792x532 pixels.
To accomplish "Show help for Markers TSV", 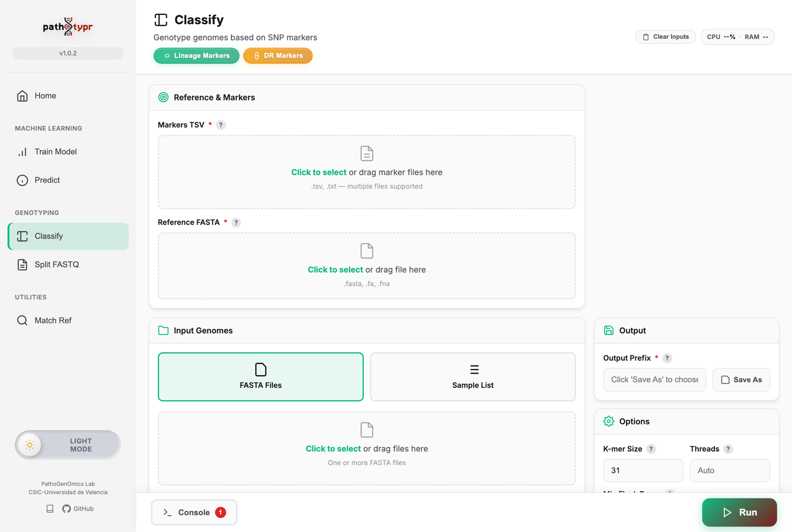I will (x=221, y=125).
